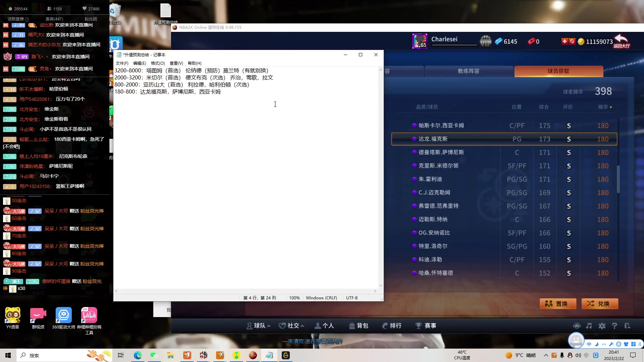644x362 pixels.
Task: Click the VIP basketball badge
Action: [x=485, y=41]
